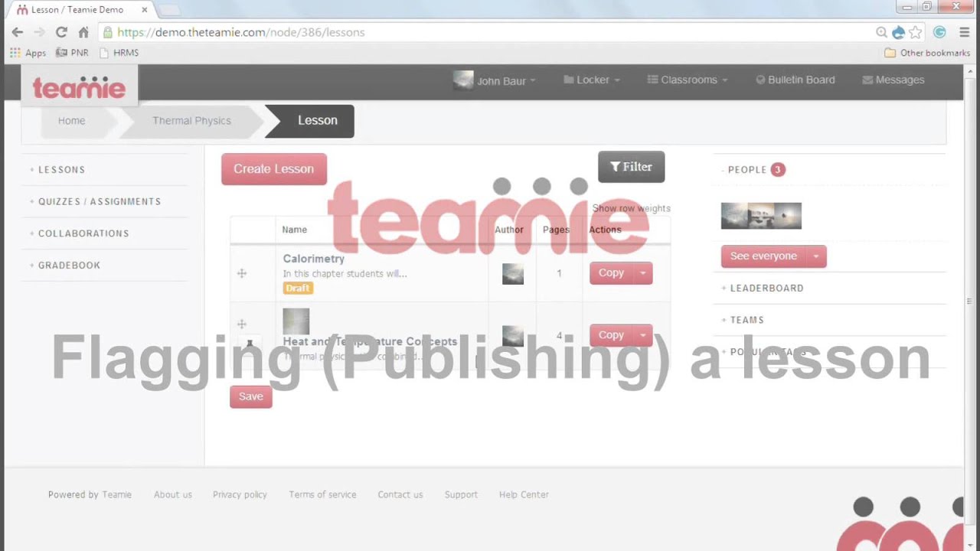Click the Show row weights link

(631, 208)
